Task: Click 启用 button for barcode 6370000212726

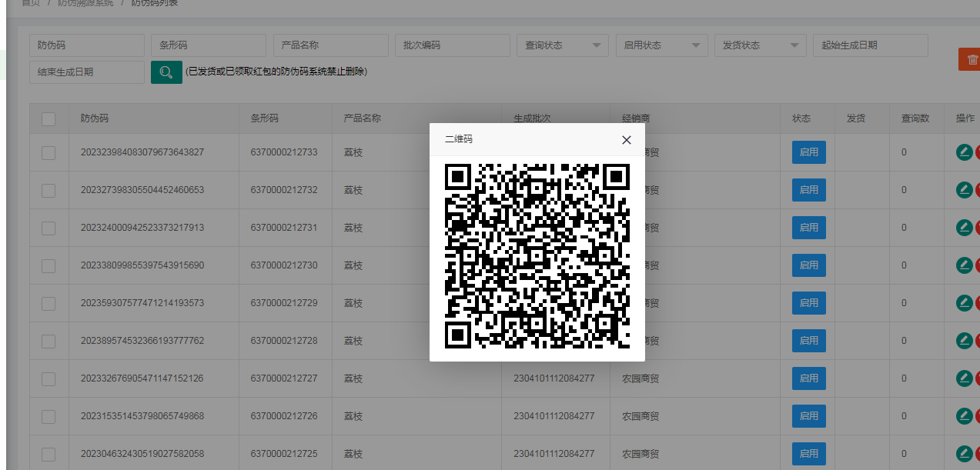Action: pos(808,416)
